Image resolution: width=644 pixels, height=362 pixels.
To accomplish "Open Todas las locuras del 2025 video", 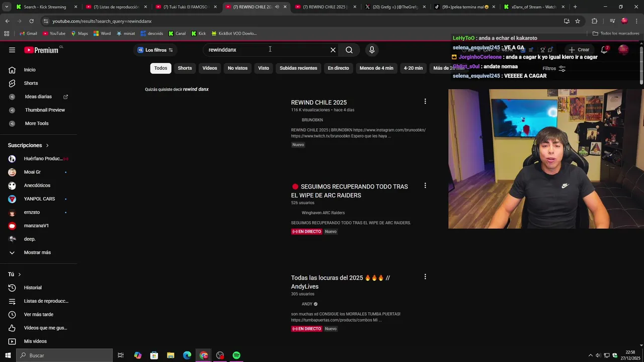I will coord(340,282).
